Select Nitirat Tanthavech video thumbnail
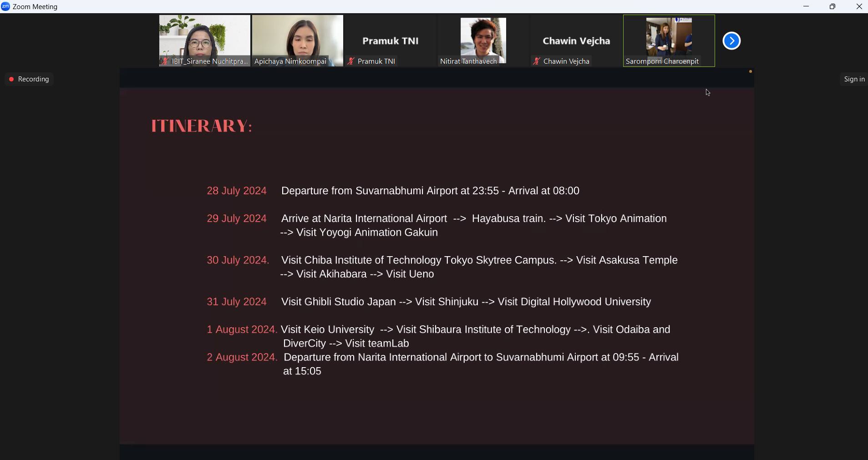Viewport: 868px width, 460px height. [x=483, y=41]
